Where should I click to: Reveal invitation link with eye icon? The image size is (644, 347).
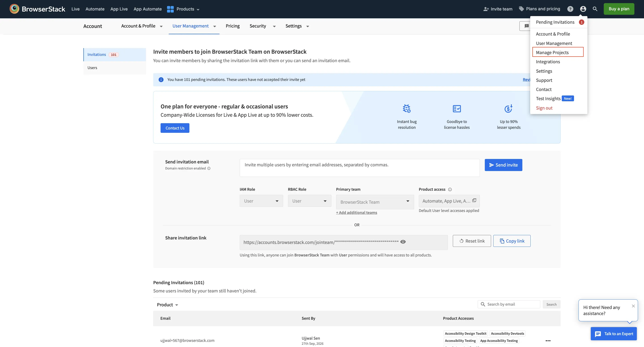[403, 242]
